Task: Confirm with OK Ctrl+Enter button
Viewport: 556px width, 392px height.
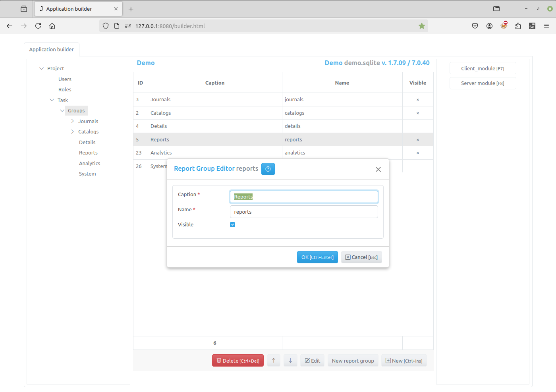Action: point(317,257)
